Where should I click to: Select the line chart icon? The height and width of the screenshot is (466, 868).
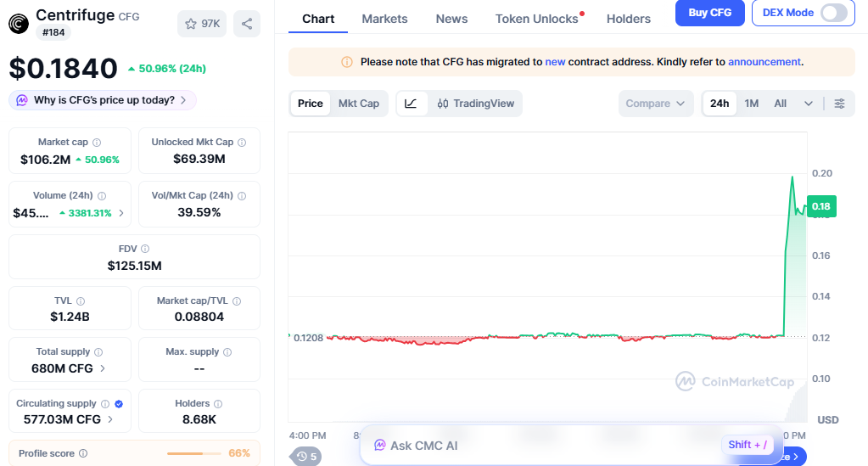(412, 104)
